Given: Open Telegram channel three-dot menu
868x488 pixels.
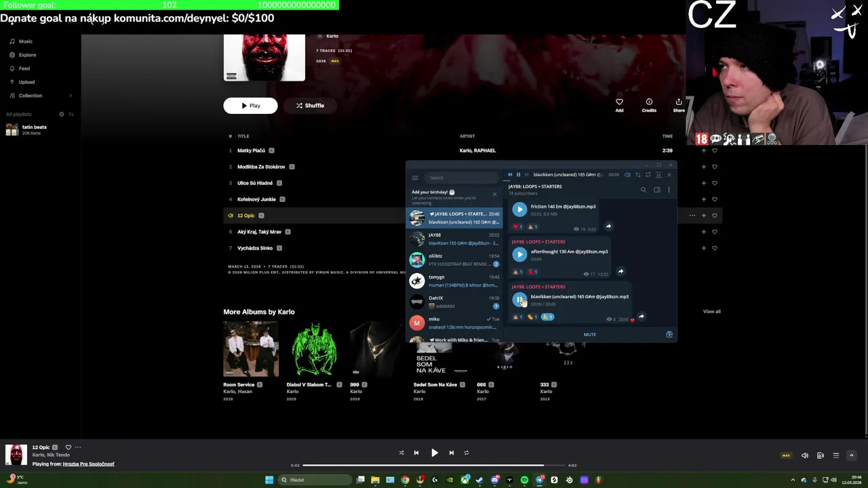Looking at the screenshot, I should (x=669, y=190).
